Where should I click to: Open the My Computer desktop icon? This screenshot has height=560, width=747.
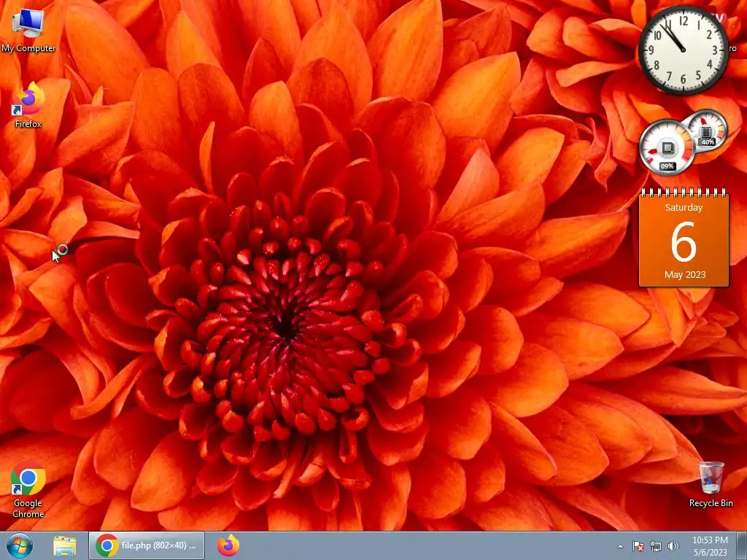[28, 31]
